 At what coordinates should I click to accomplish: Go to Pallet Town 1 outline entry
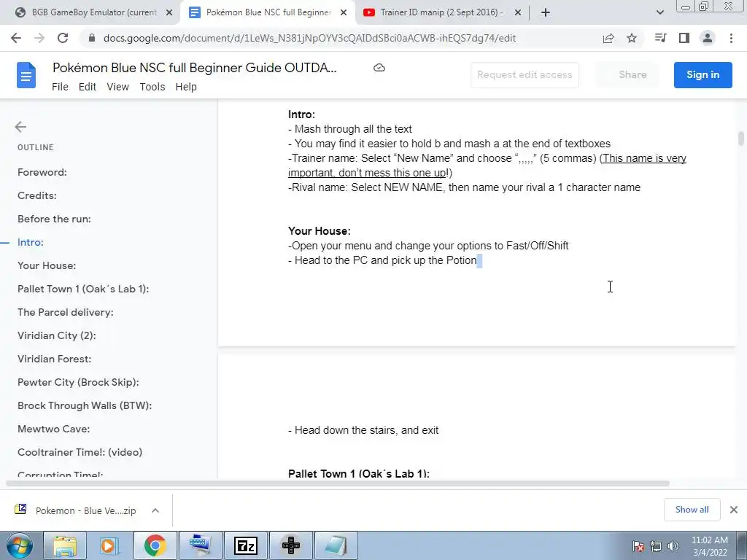(83, 289)
